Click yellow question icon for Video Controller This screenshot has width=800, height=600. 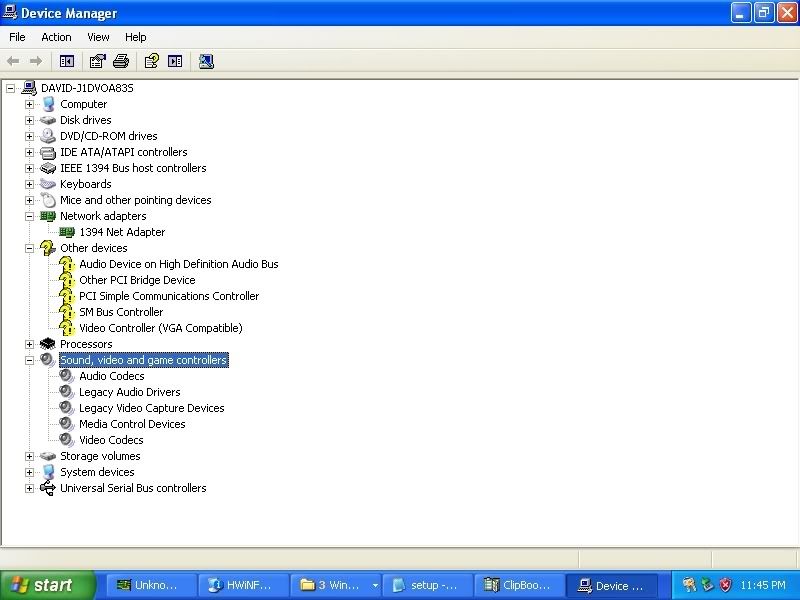67,328
